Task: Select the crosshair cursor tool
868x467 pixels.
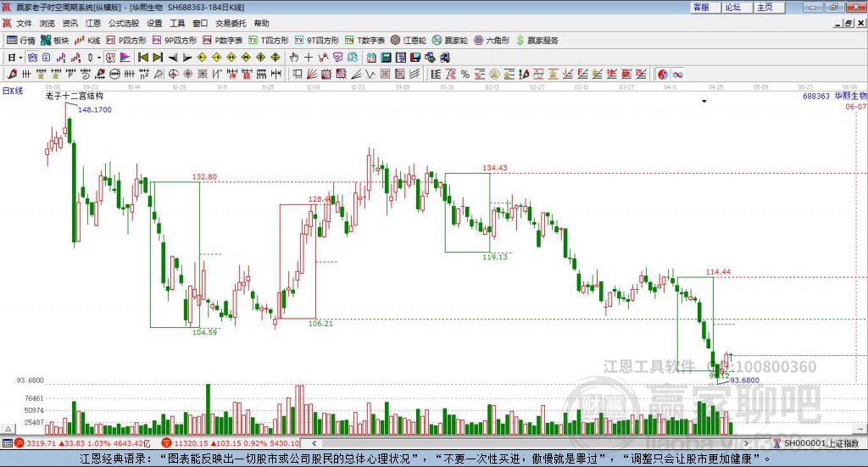Action: point(309,58)
